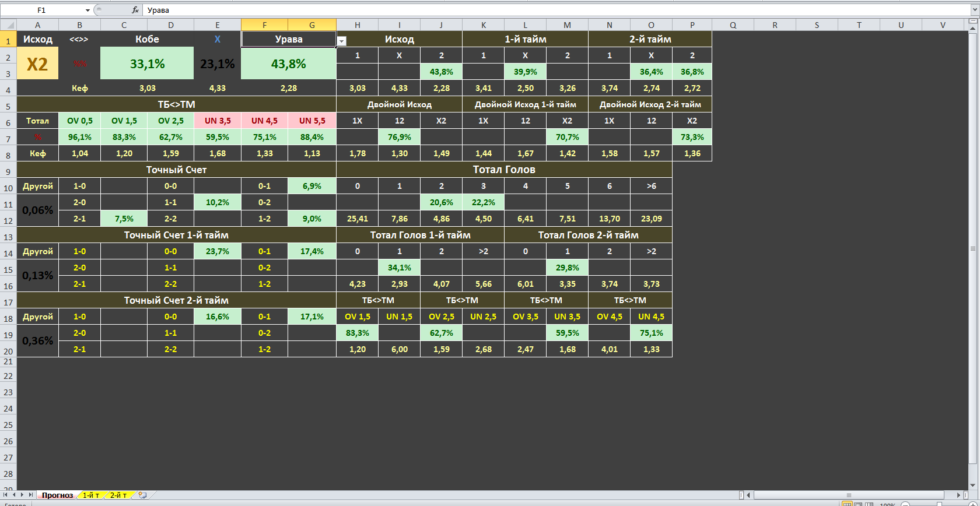The image size is (980, 506).
Task: Select the 22,2% total goals cell
Action: [484, 202]
